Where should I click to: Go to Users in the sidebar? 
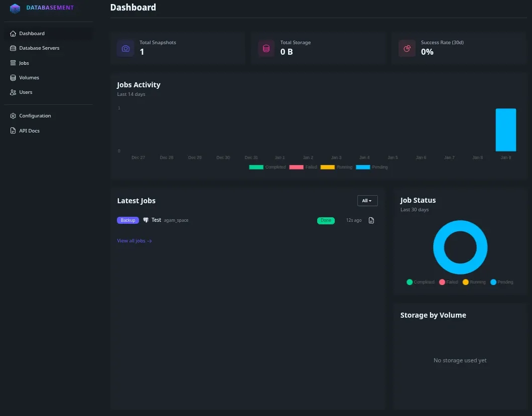tap(26, 92)
